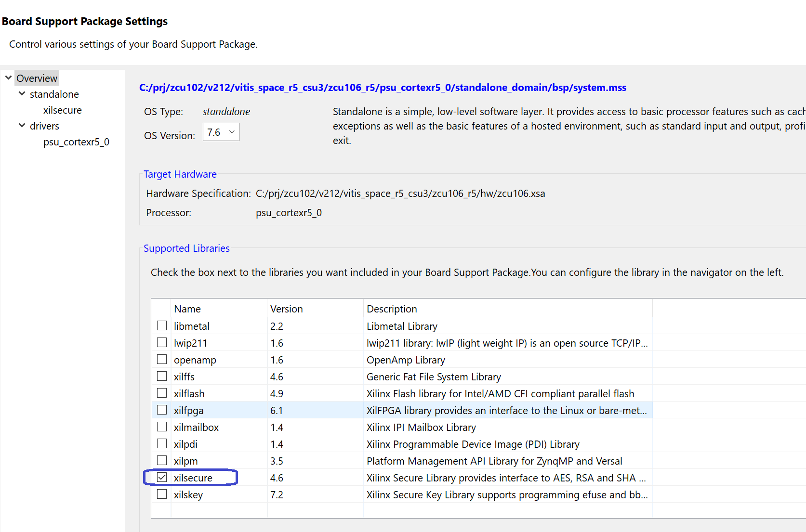Collapse the Overview tree node

click(x=8, y=78)
